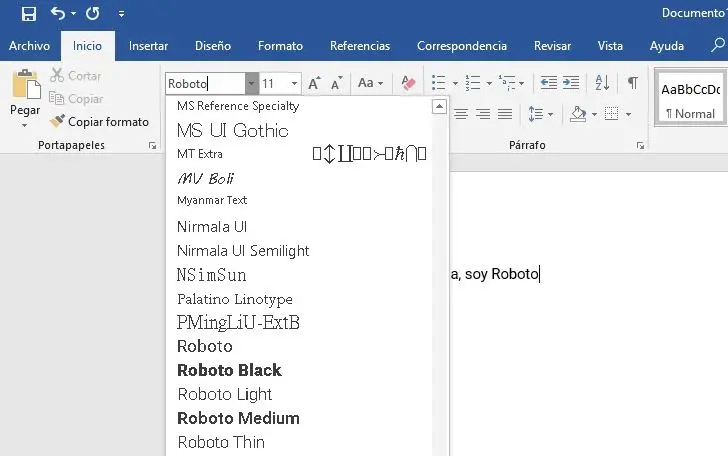The width and height of the screenshot is (728, 456).
Task: Switch to the Inicio tab
Action: point(87,46)
